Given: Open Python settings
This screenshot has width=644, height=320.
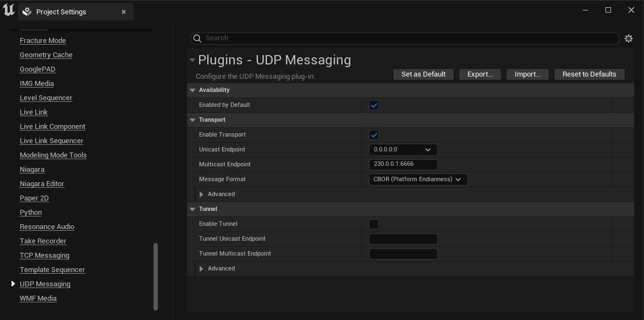Looking at the screenshot, I should tap(31, 213).
